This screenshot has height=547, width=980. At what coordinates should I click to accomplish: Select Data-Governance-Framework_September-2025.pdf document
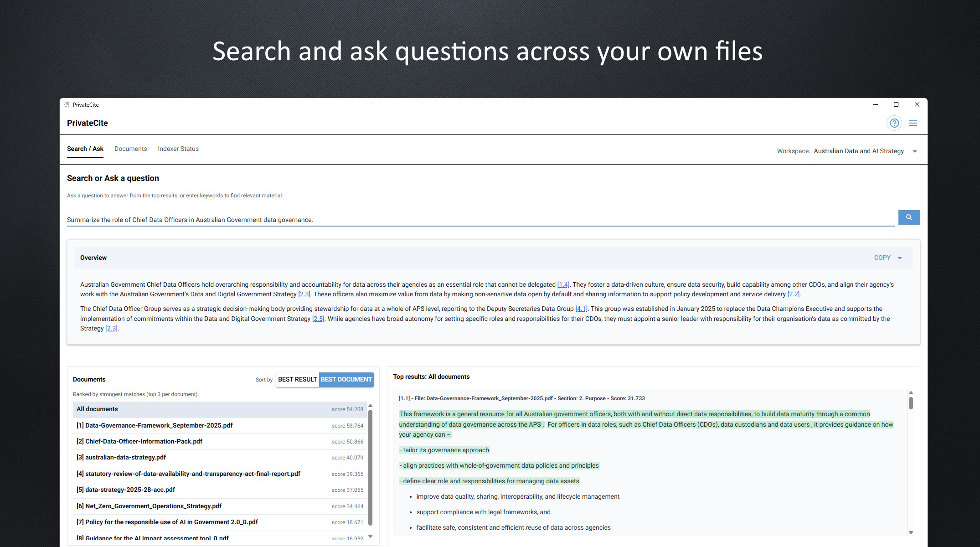(220, 425)
